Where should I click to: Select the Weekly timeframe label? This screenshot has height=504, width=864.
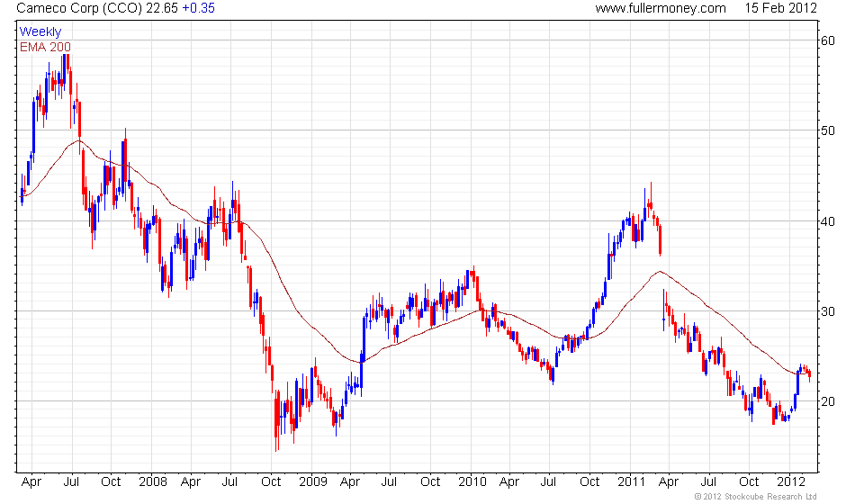click(40, 31)
